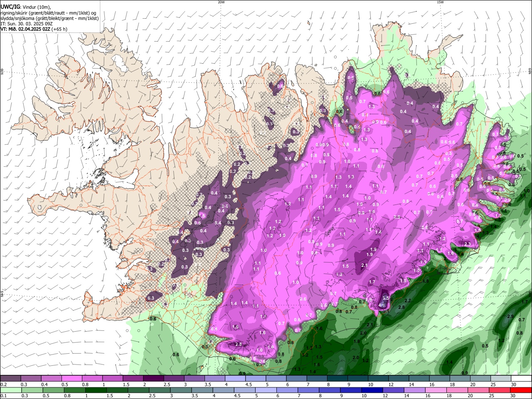Click the '2.9' precipitation value offshore
Screen dimensions: 532x399
click(510, 317)
